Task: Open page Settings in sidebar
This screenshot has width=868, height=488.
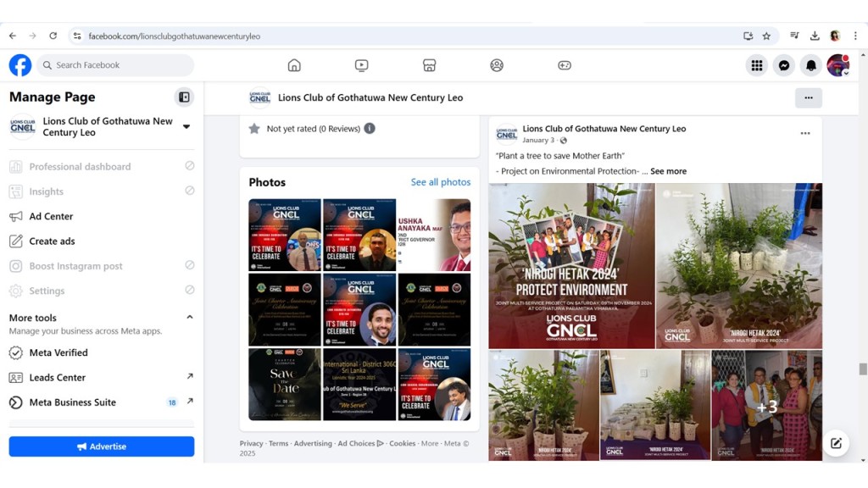Action: click(102, 291)
